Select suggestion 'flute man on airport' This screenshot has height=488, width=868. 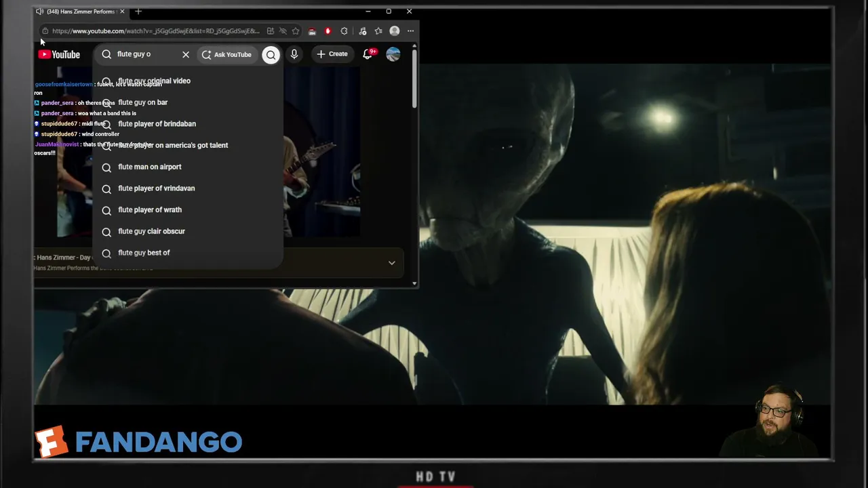(x=188, y=167)
